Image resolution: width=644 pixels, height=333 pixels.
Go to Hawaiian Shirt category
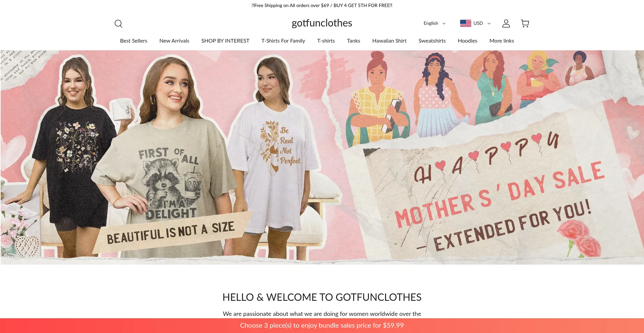389,41
